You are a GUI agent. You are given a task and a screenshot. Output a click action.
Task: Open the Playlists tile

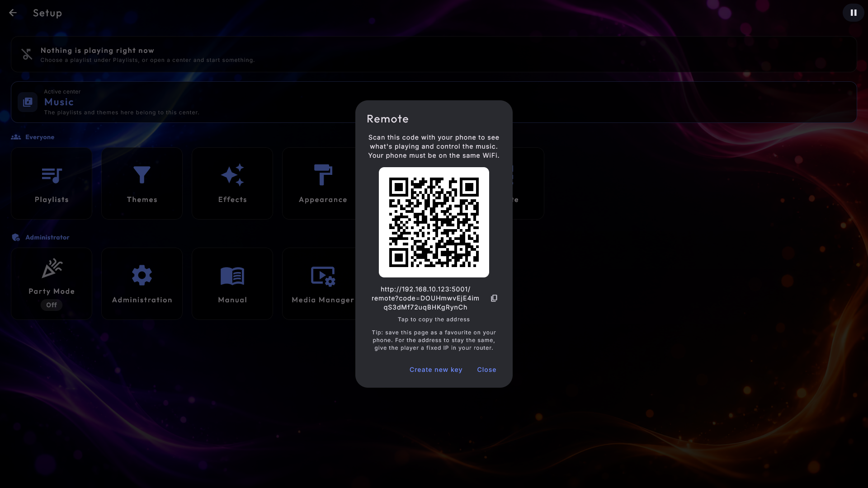coord(52,183)
